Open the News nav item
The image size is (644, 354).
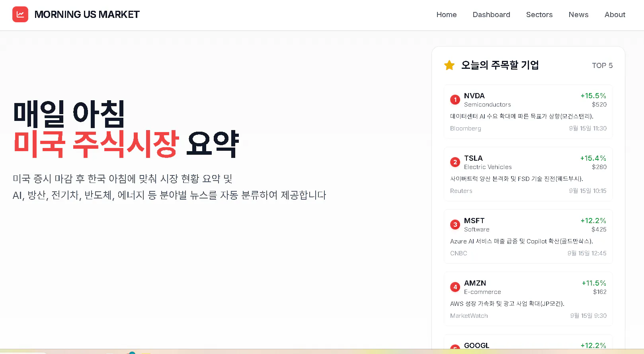pyautogui.click(x=578, y=15)
